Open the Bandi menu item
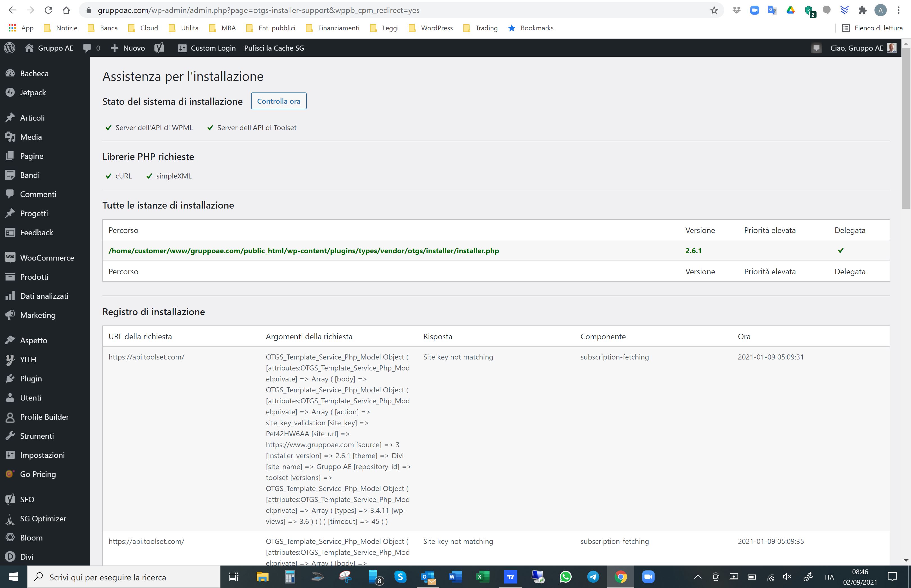 tap(30, 175)
